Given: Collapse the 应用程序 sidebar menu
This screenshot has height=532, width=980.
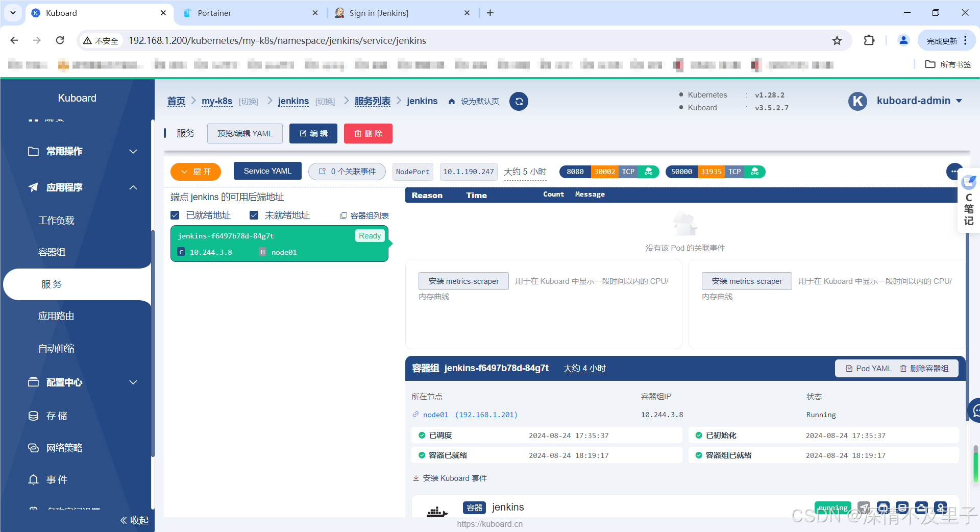Looking at the screenshot, I should pos(83,187).
